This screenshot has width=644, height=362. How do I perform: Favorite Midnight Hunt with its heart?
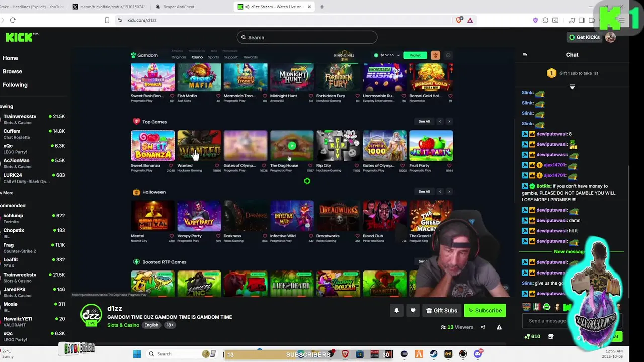click(x=310, y=96)
